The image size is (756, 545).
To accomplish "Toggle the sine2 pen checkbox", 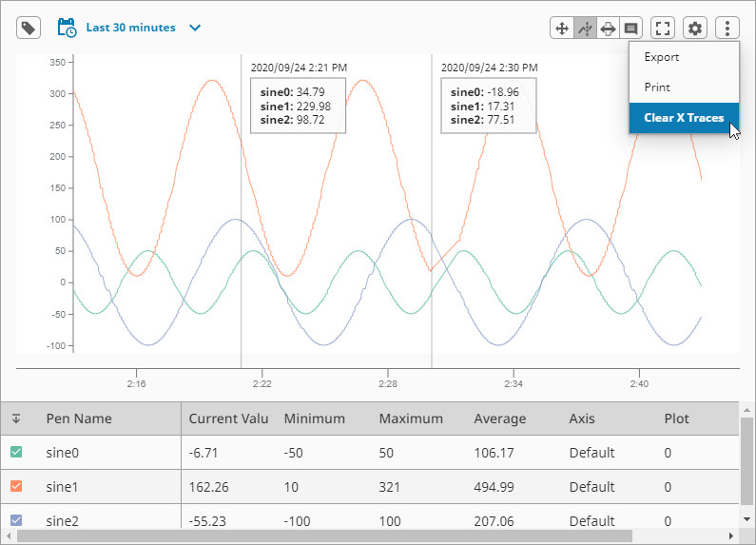I will (16, 520).
